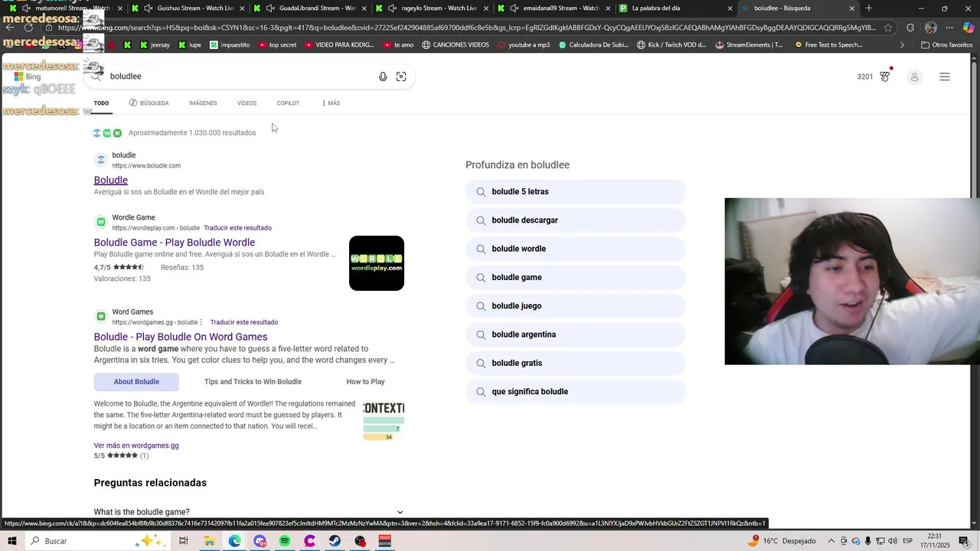Open options dots beside wordgames.gg URL
This screenshot has width=980, height=551.
pos(201,322)
